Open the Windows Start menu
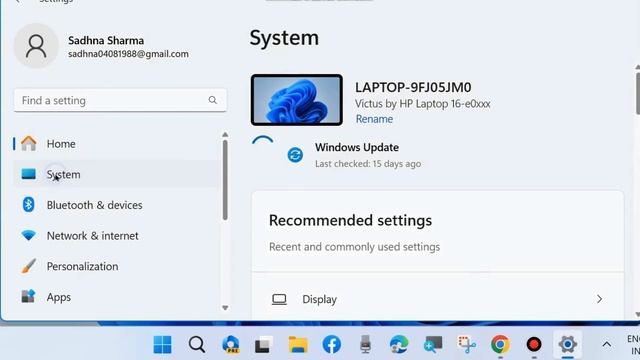Image resolution: width=640 pixels, height=360 pixels. pyautogui.click(x=162, y=344)
